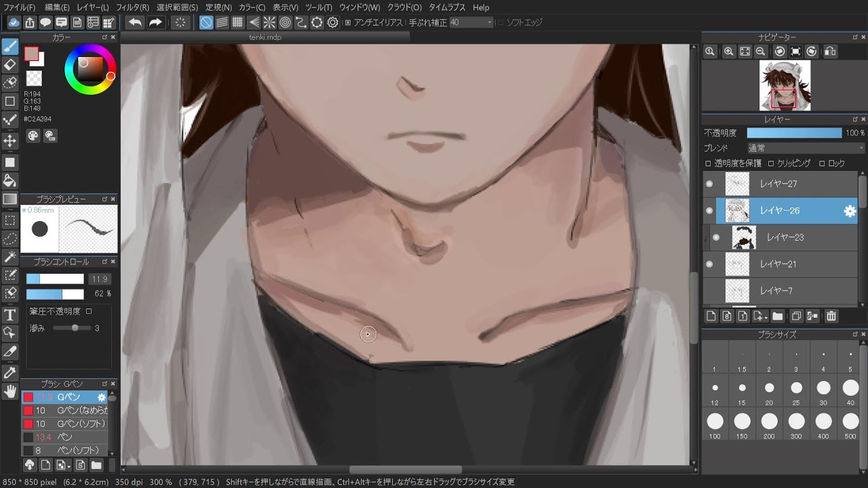This screenshot has height=488, width=868.
Task: Enable the Clipping checkbox
Action: coord(771,163)
